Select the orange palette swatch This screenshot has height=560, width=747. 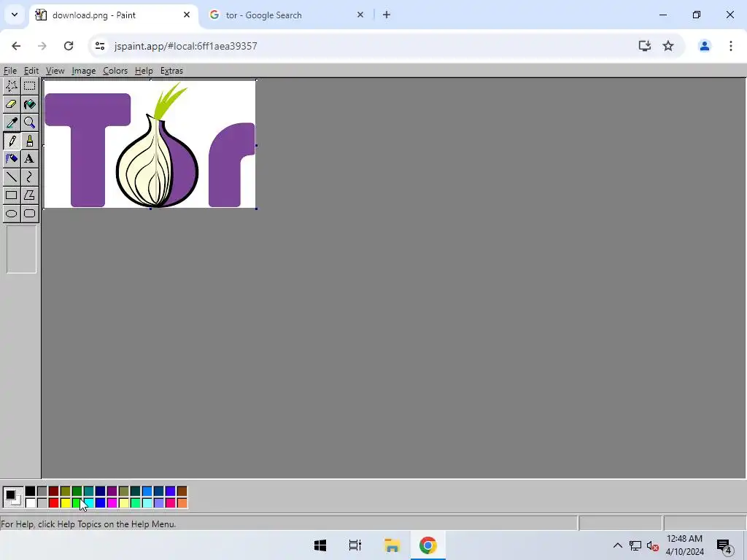coord(182,503)
